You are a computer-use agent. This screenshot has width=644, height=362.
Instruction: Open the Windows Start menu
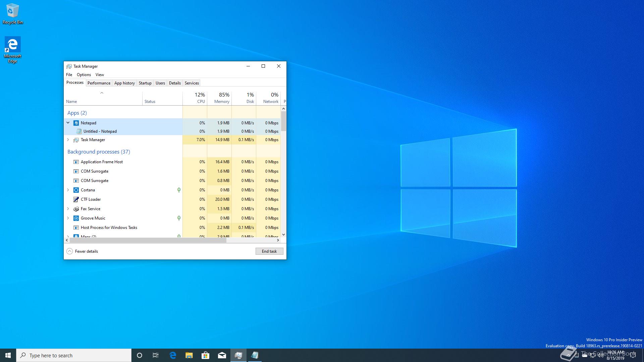(x=8, y=355)
